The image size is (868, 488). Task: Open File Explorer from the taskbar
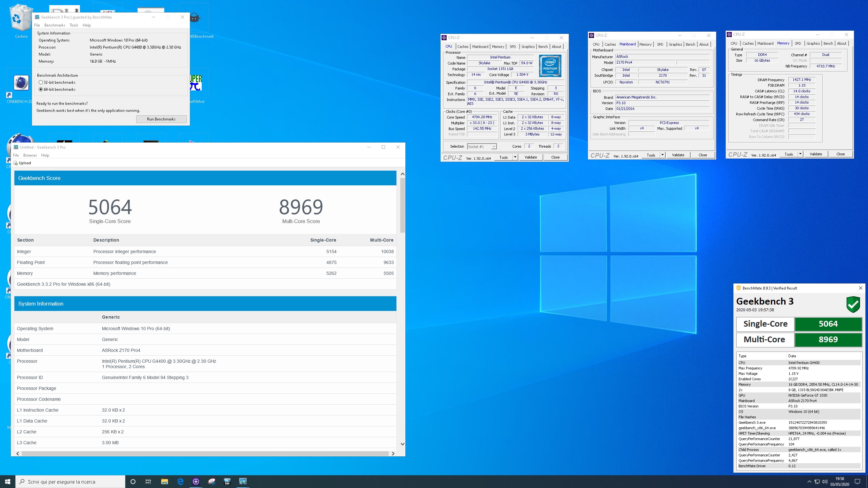coord(164,482)
